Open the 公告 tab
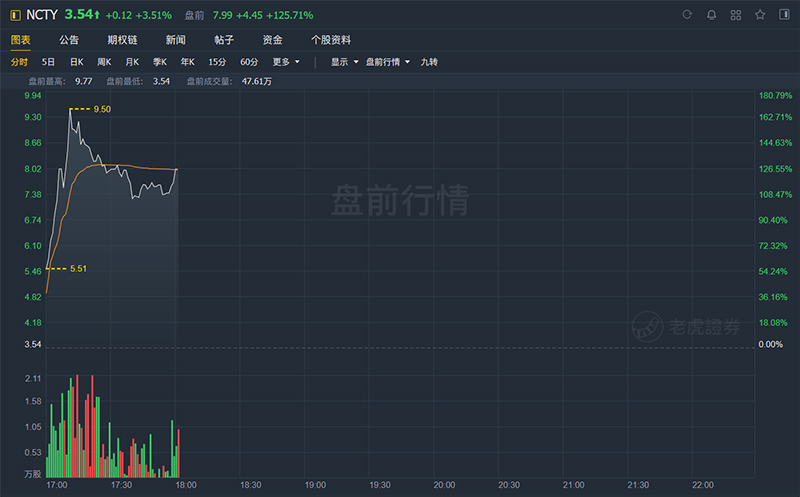The height and width of the screenshot is (497, 800). pos(69,40)
